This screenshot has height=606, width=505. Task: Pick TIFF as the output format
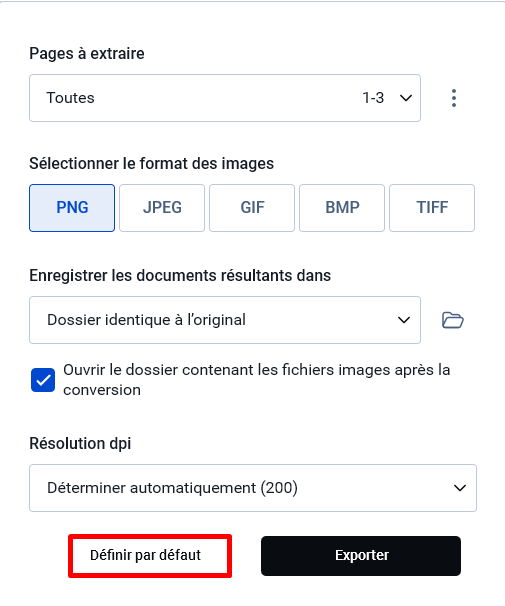tap(432, 208)
